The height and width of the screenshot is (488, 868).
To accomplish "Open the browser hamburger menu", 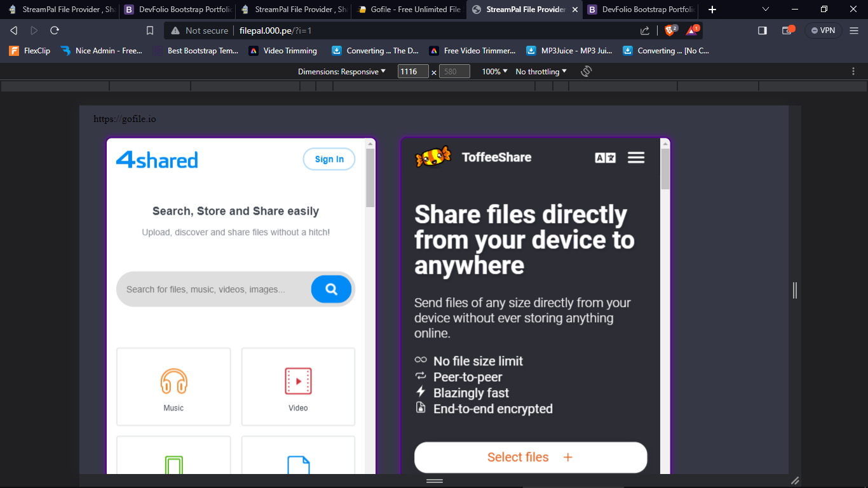I will click(853, 30).
